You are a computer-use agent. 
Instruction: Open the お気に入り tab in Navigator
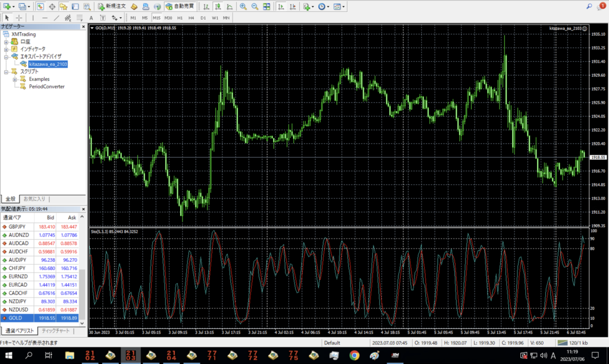tap(33, 199)
